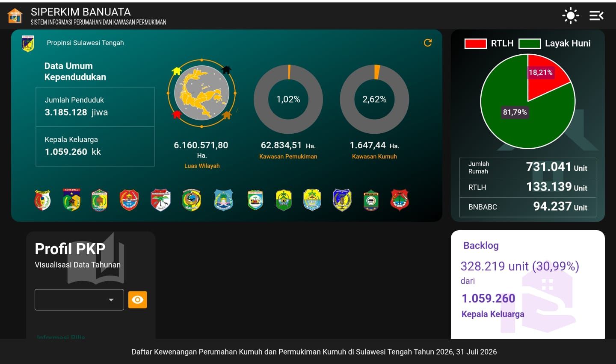Toggle light mode with the sun icon
Viewport: 616px width, 364px height.
[x=570, y=16]
